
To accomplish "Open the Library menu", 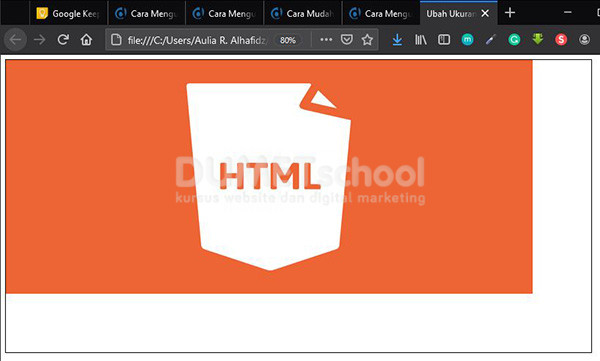I will 421,39.
